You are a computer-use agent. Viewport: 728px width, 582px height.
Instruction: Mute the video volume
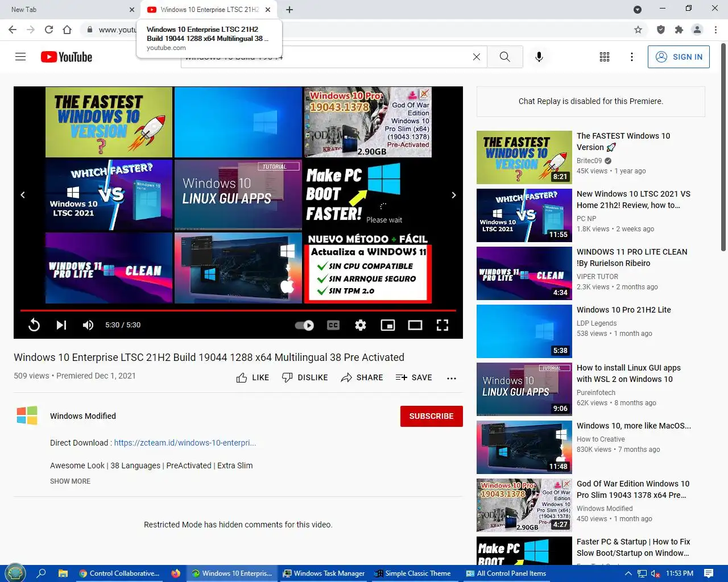coord(88,325)
